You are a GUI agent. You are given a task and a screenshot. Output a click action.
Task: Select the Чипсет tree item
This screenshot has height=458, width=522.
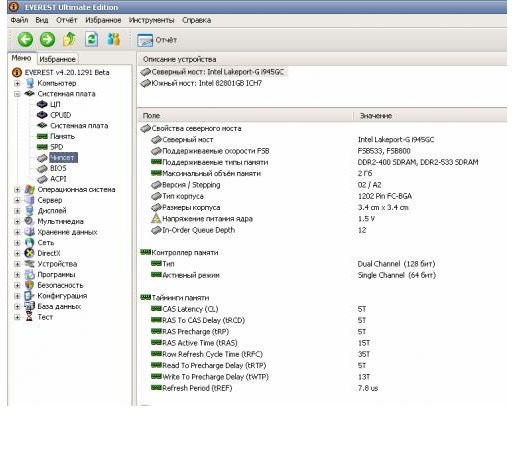[63, 158]
